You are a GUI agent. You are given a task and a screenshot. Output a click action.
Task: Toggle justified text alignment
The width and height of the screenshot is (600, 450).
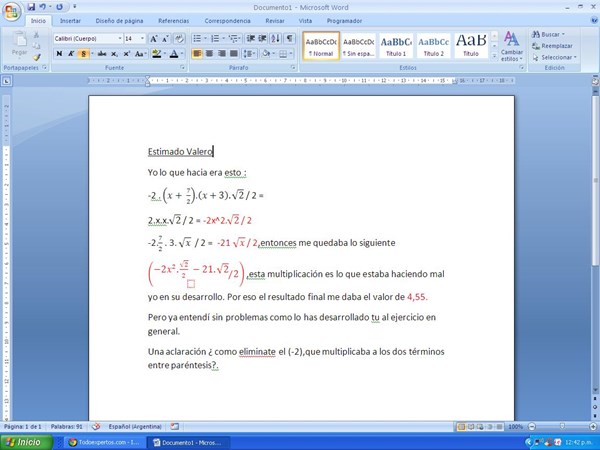click(234, 54)
